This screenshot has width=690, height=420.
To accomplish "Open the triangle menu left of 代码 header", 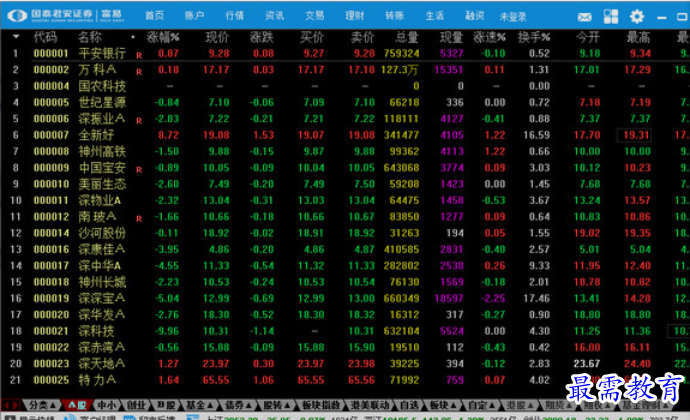I will 14,37.
